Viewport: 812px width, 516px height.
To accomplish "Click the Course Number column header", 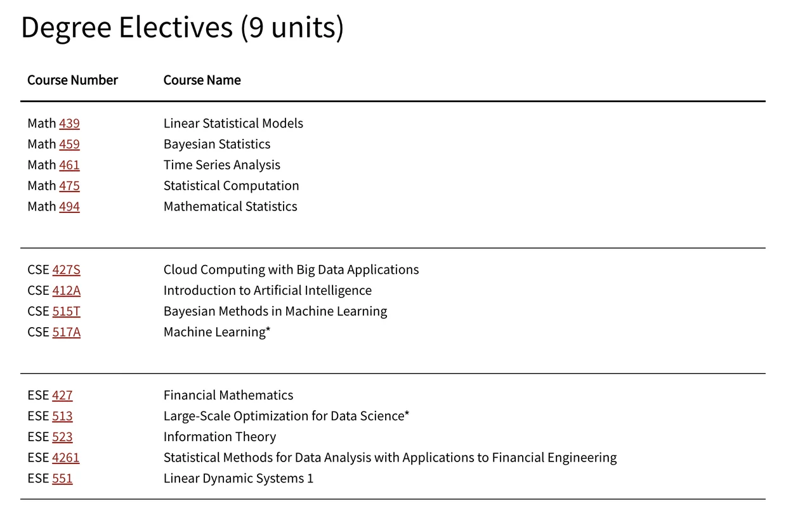I will [72, 80].
